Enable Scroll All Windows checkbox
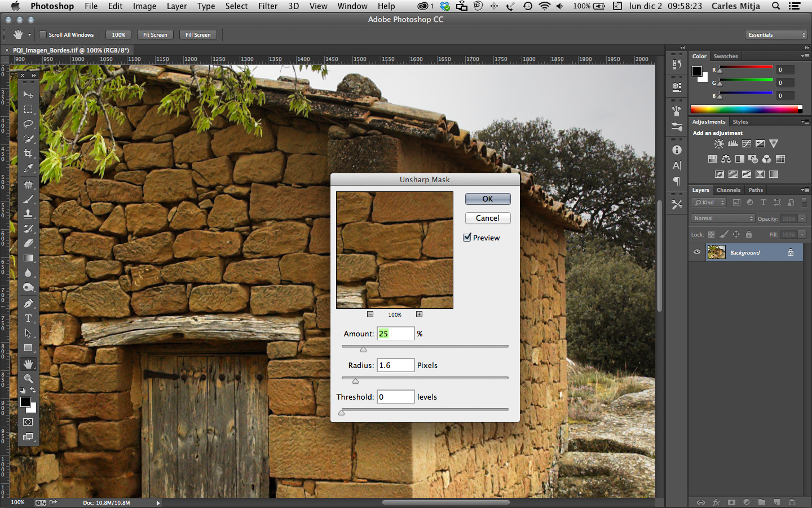 point(42,35)
